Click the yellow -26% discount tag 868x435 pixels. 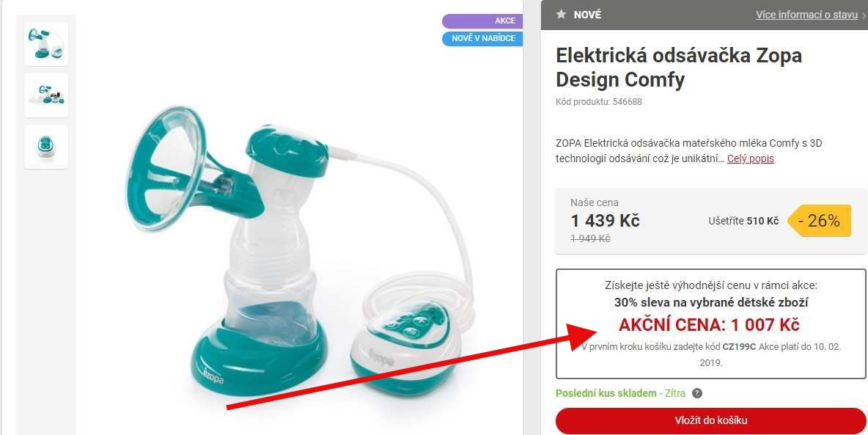click(820, 221)
